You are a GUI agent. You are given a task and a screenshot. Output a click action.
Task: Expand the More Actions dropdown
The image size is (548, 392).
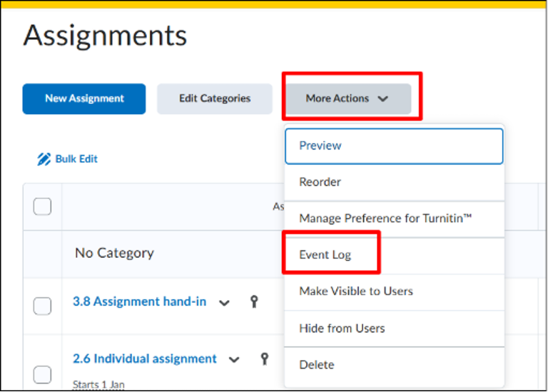[x=348, y=99]
